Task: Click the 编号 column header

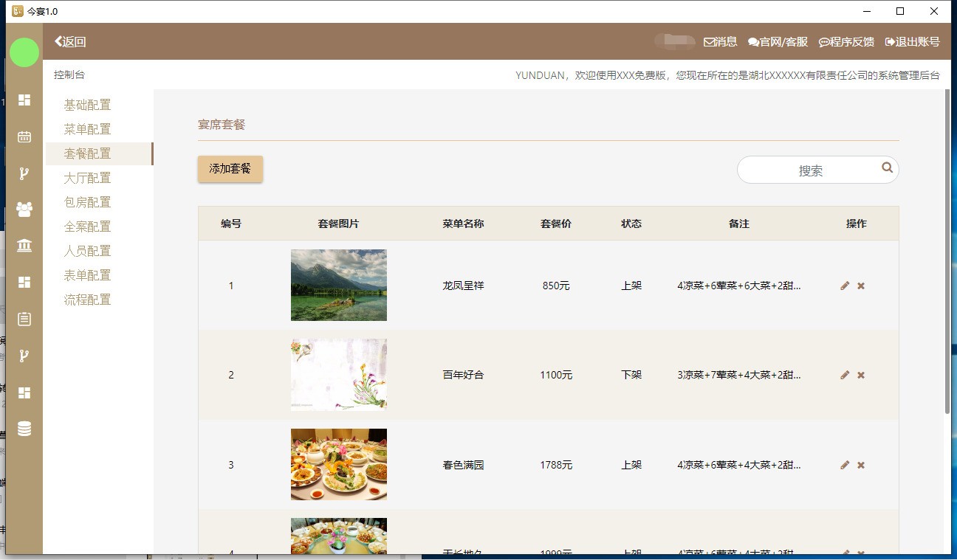Action: (231, 224)
